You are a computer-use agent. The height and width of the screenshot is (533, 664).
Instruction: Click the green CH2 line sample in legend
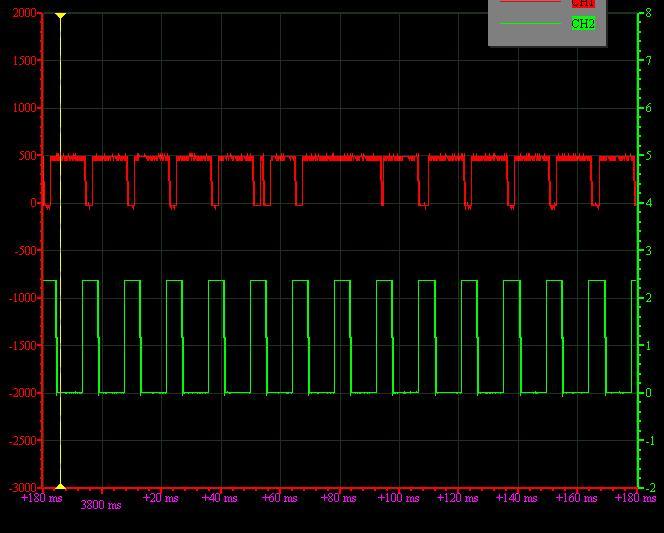530,24
